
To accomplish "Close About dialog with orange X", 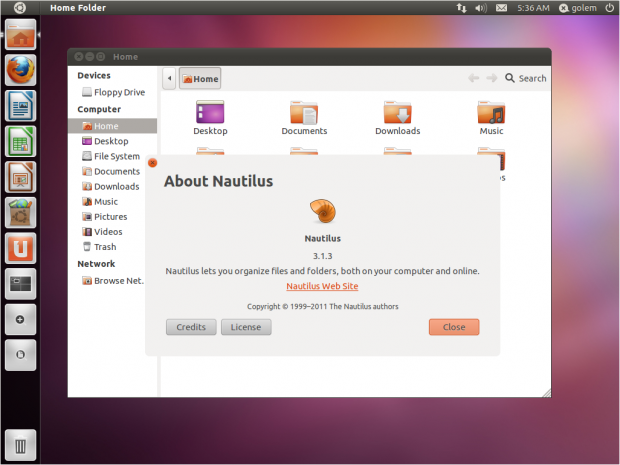I will (153, 163).
